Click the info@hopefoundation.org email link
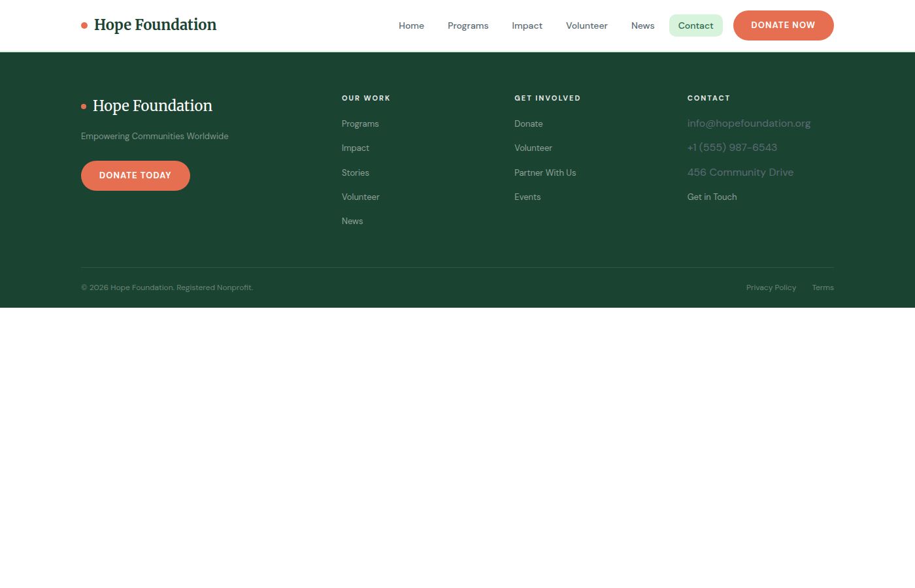The height and width of the screenshot is (588, 915). pos(749,123)
